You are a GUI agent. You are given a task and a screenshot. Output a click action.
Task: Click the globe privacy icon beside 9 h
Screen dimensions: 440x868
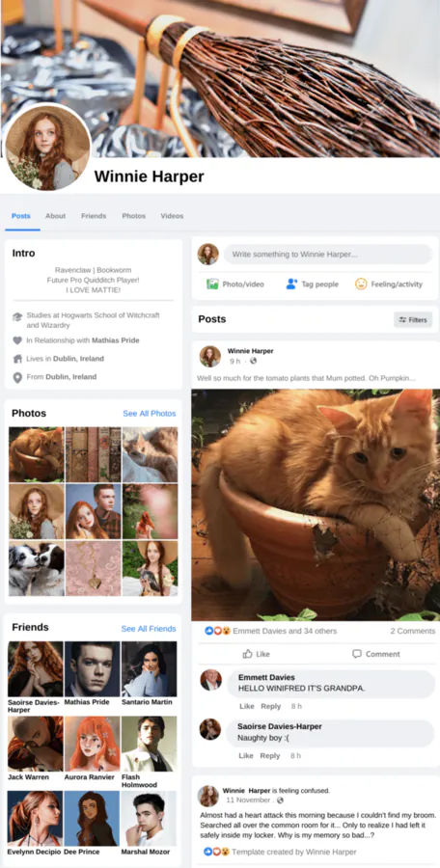(253, 361)
